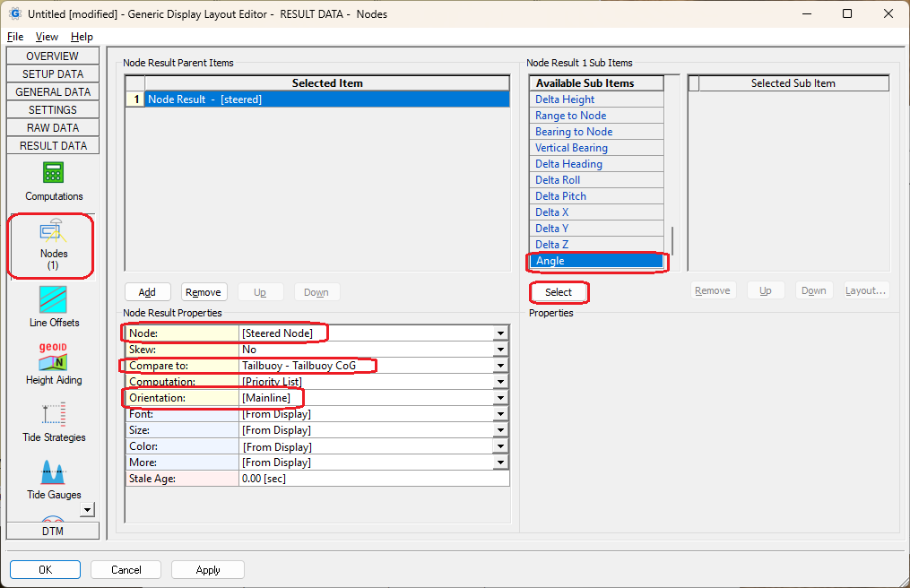Select Range to Node sub item
The image size is (910, 588).
[x=596, y=116]
